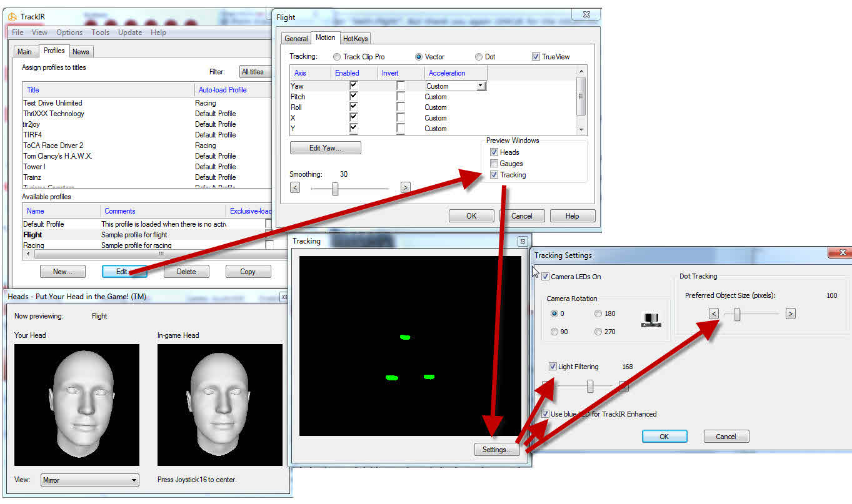852x504 pixels.
Task: Click the New profile button
Action: (63, 272)
